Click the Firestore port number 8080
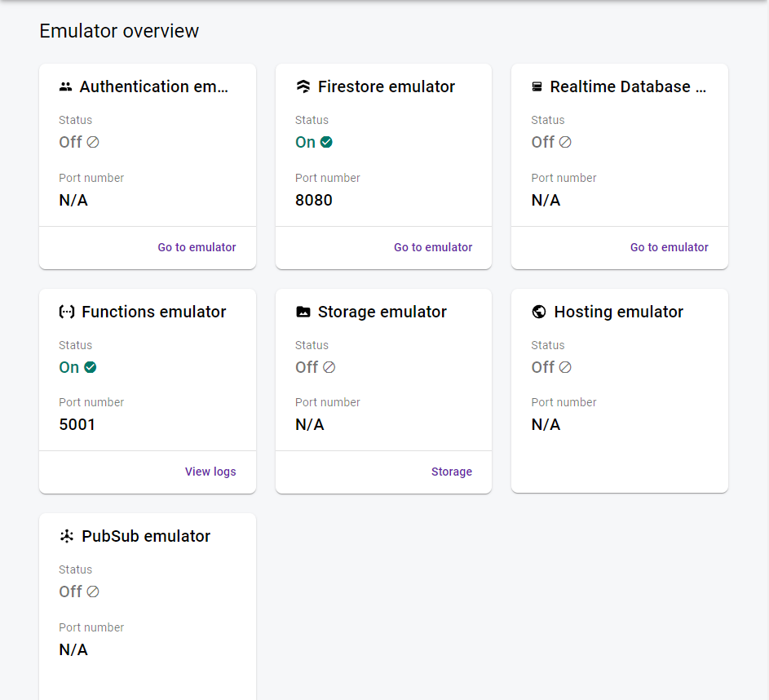The width and height of the screenshot is (769, 700). [314, 200]
